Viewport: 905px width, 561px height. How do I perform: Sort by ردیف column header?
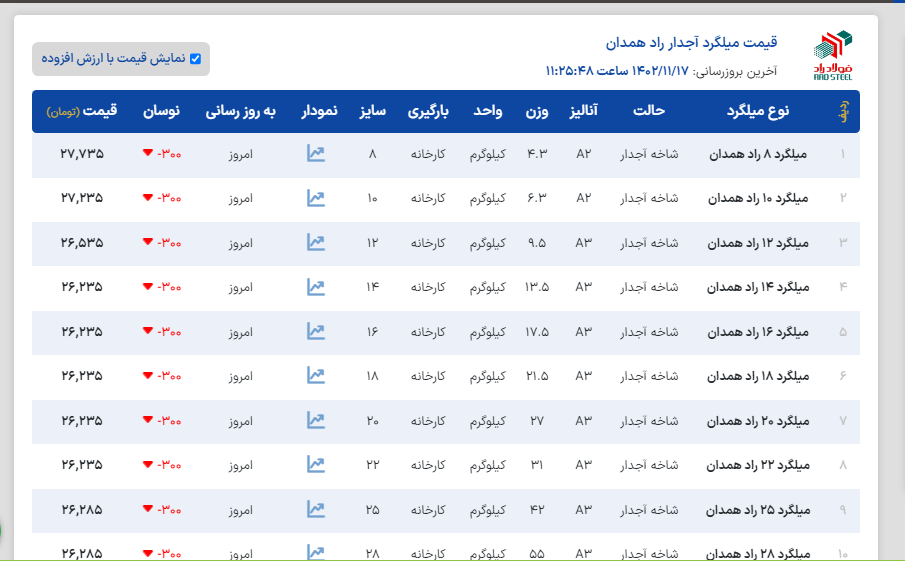(x=844, y=111)
